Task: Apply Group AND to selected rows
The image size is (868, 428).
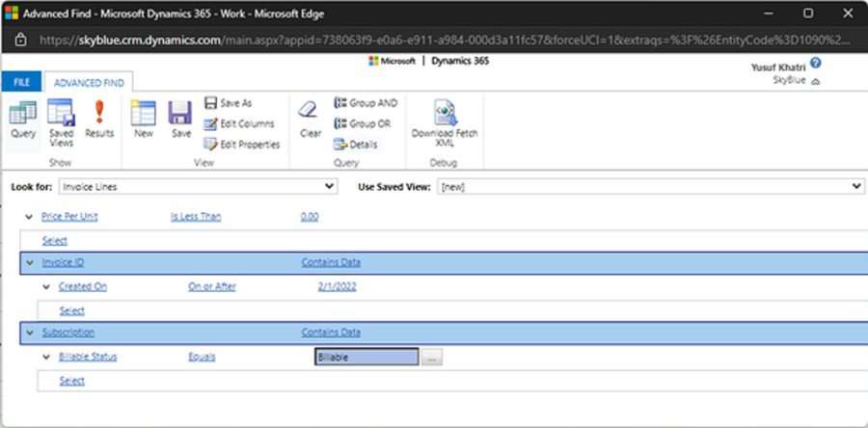Action: tap(366, 103)
